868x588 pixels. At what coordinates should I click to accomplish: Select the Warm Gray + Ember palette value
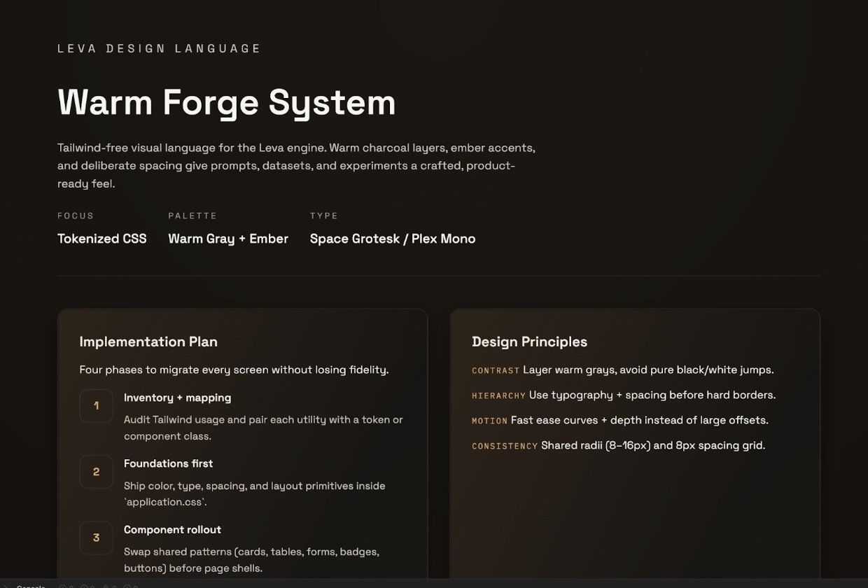(228, 239)
